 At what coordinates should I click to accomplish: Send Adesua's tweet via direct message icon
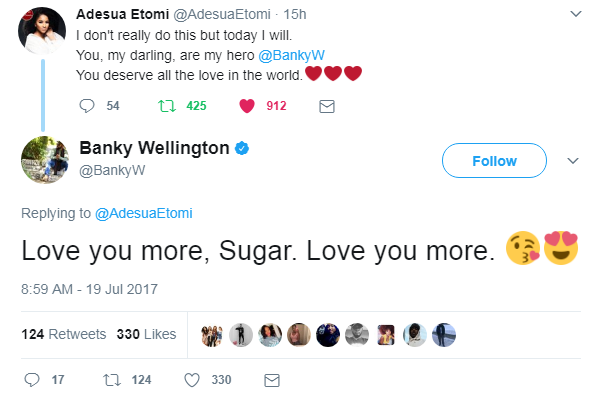[326, 106]
